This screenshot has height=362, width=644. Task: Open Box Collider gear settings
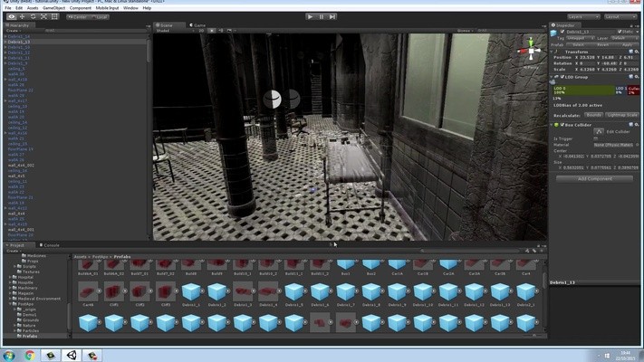click(x=637, y=125)
